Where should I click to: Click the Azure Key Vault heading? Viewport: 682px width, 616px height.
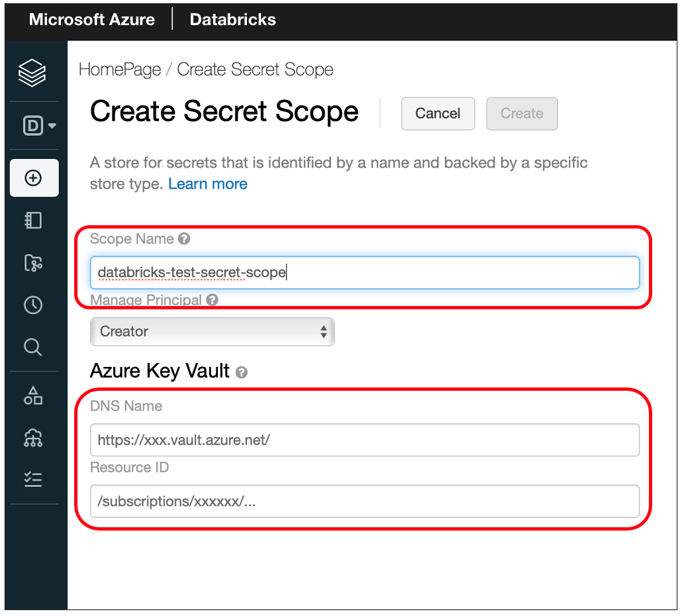click(160, 371)
